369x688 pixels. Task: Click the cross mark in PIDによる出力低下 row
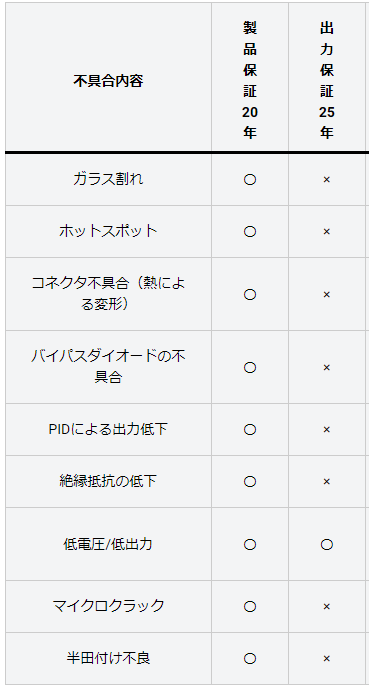point(326,429)
